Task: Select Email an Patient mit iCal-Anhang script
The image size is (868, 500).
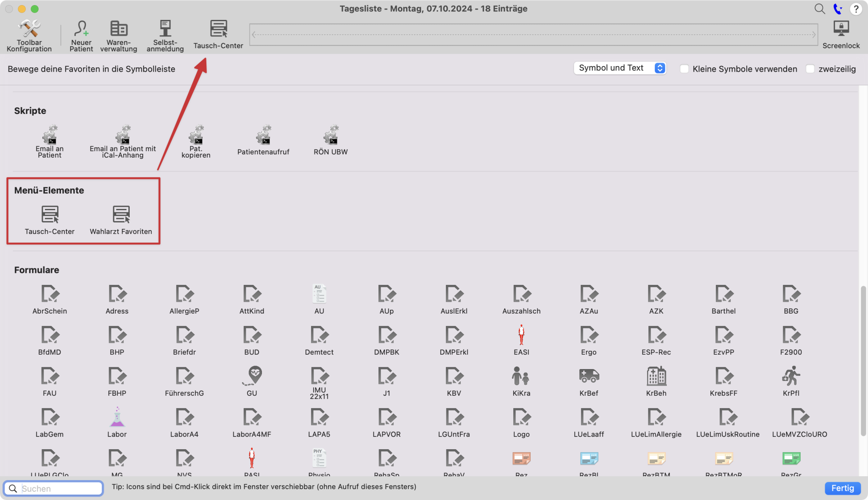Action: pyautogui.click(x=123, y=141)
